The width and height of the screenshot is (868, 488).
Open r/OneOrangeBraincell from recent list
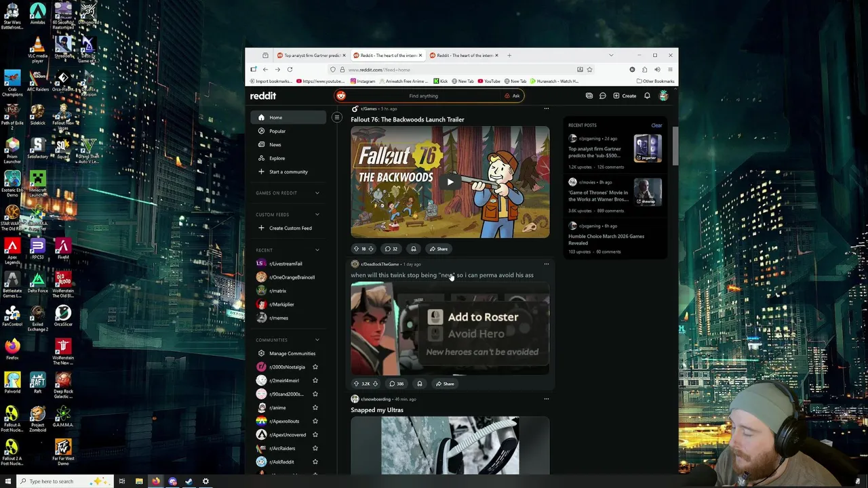click(x=288, y=277)
